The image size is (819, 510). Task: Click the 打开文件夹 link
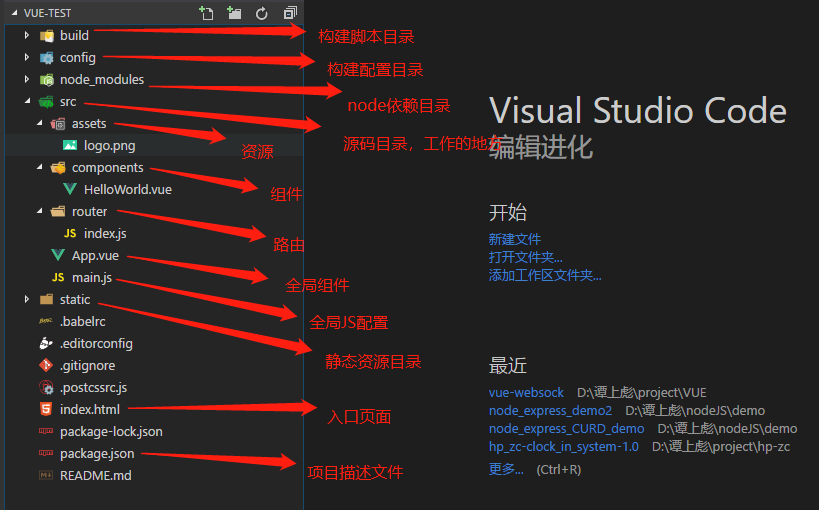point(525,257)
